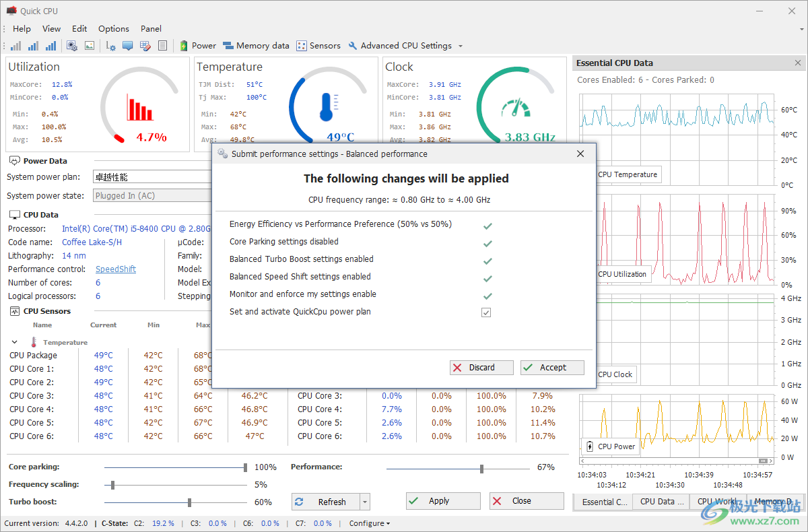
Task: Click the Core parking slider handle
Action: tap(245, 467)
